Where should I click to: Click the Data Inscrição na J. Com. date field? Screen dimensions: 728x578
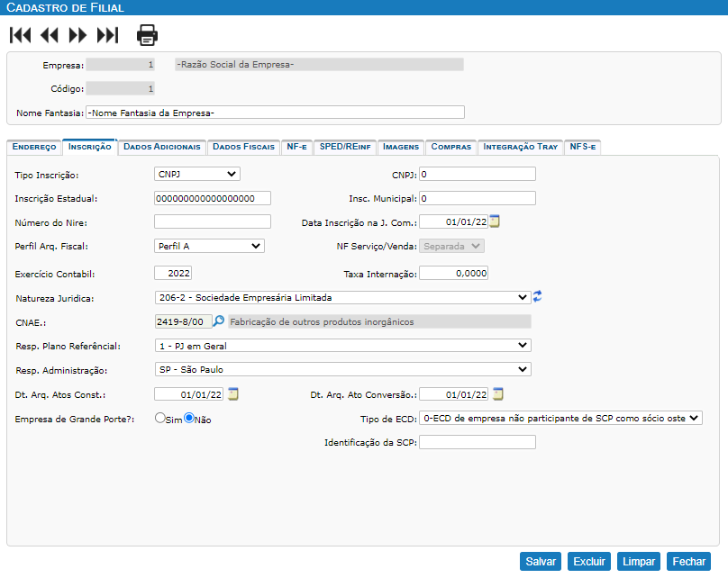click(453, 221)
